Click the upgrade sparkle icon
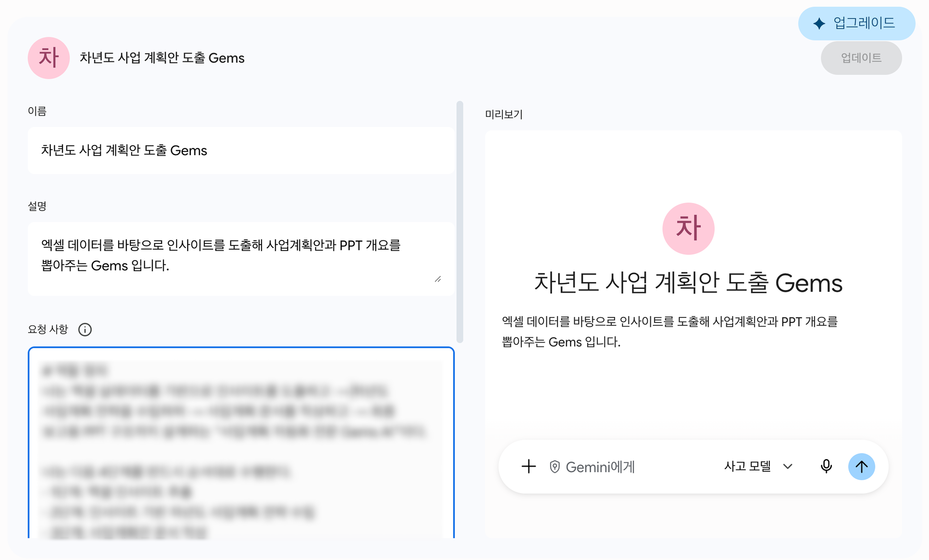The image size is (929, 560). tap(818, 23)
